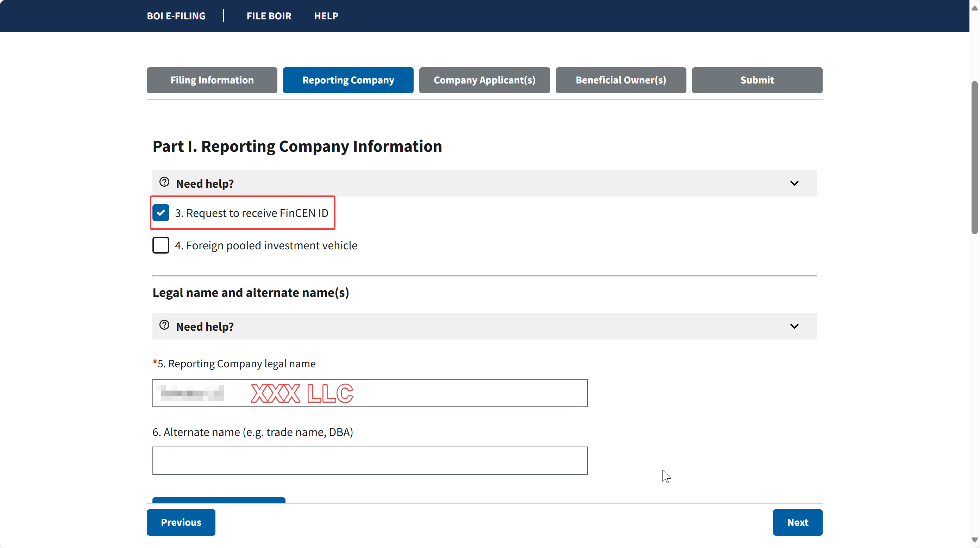Click the '6. Alternate name' label text
The height and width of the screenshot is (548, 980).
pyautogui.click(x=253, y=432)
